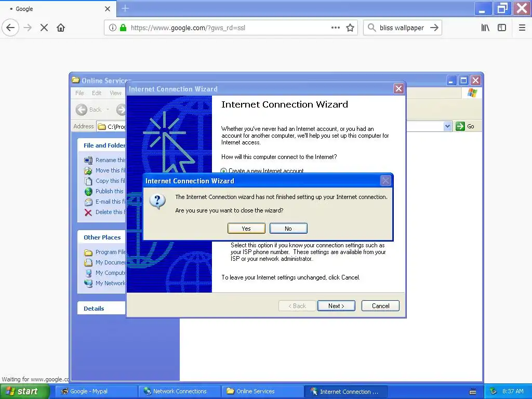Screen dimensions: 532x399
Task: Bookmark this page with star icon
Action: pyautogui.click(x=350, y=28)
